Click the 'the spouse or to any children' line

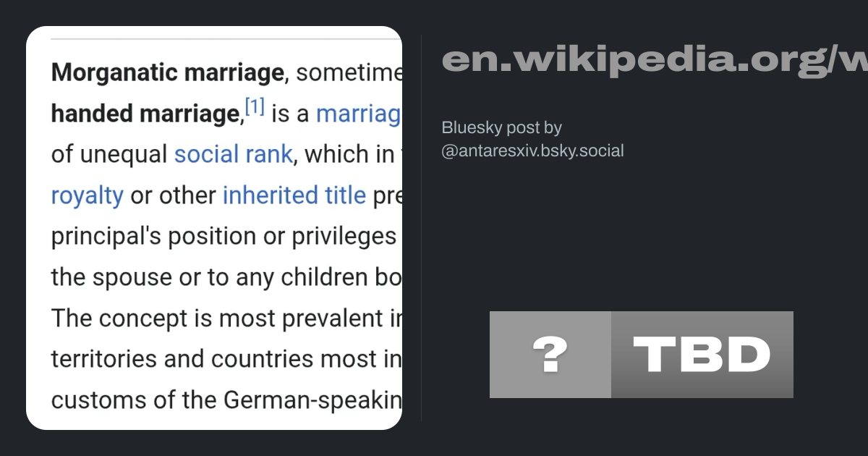224,277
